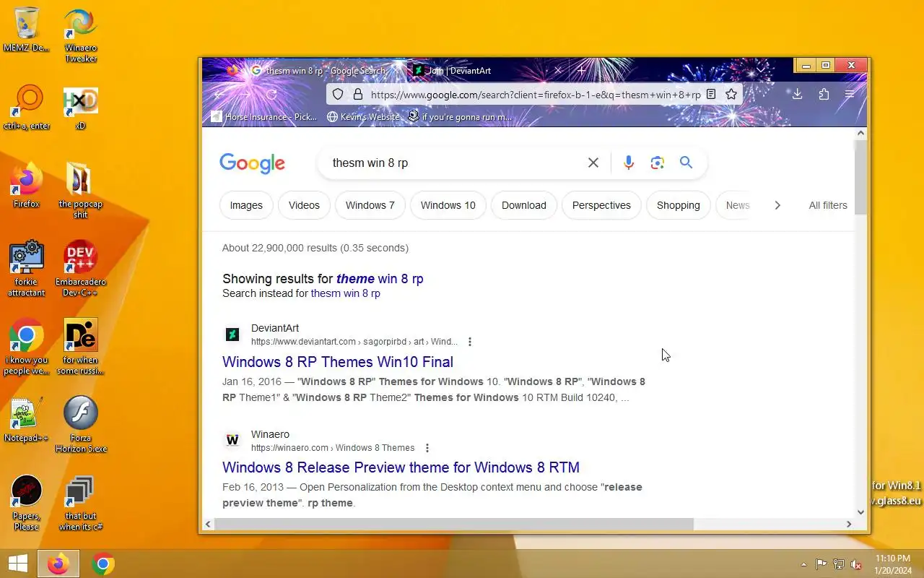
Task: Click the muted speaker tray icon
Action: pyautogui.click(x=856, y=564)
